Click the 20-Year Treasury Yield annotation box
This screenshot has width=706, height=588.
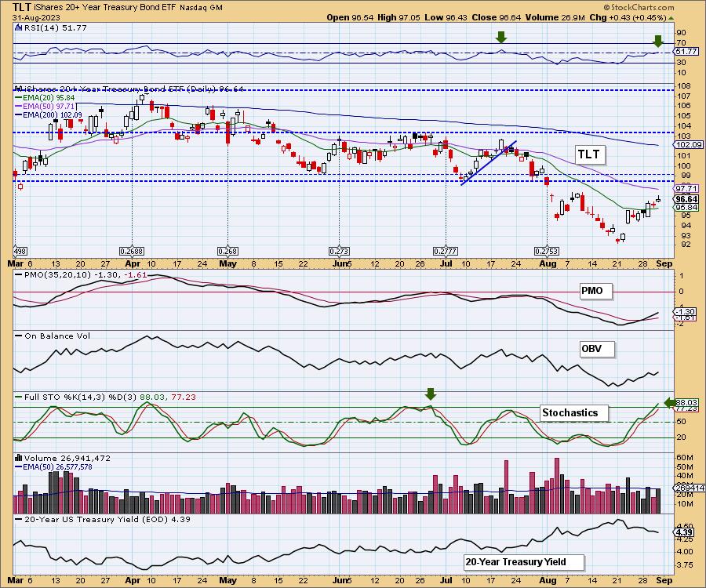524,562
